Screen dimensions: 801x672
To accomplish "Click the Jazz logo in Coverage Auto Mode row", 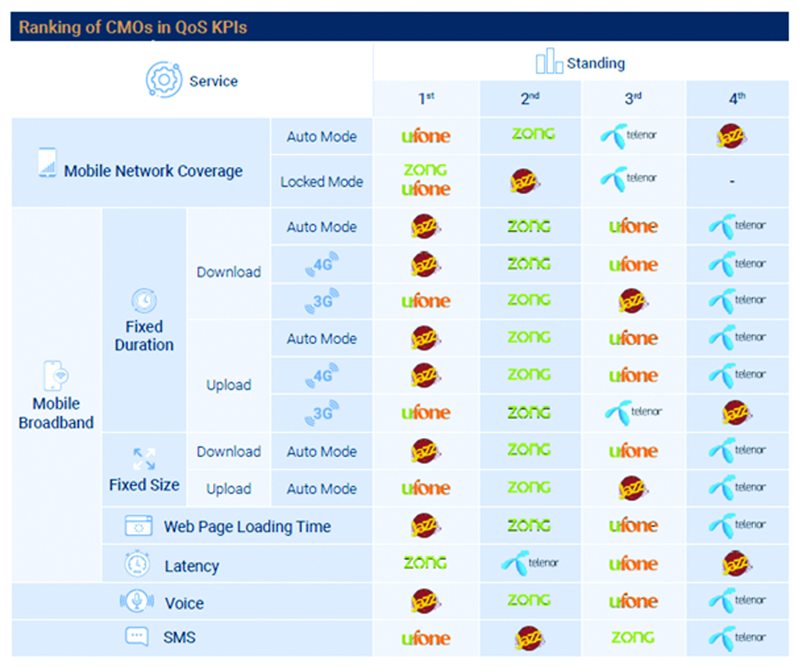I will (x=731, y=136).
